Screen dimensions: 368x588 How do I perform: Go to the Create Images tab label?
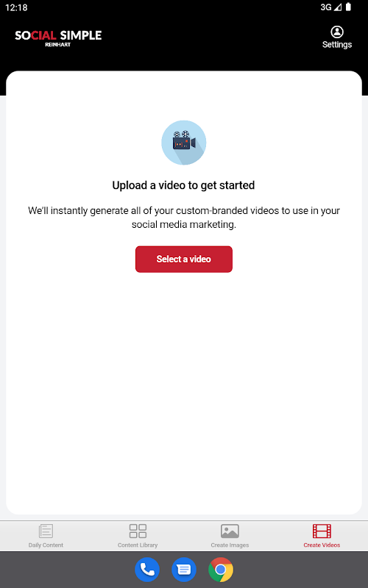pos(230,545)
